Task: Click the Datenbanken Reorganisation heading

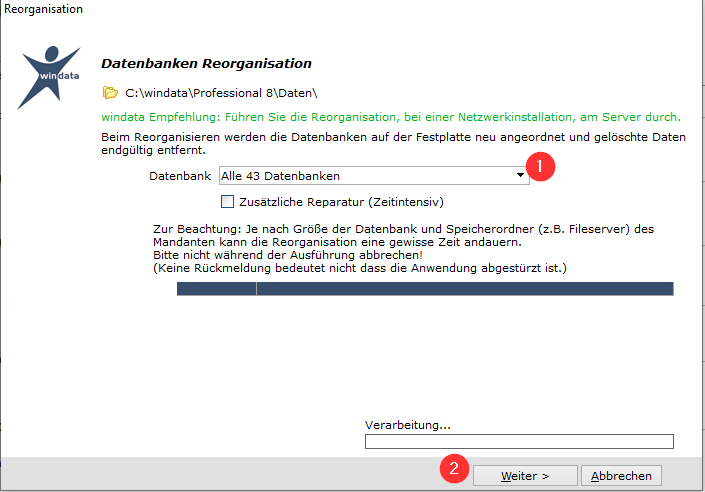Action: [206, 63]
